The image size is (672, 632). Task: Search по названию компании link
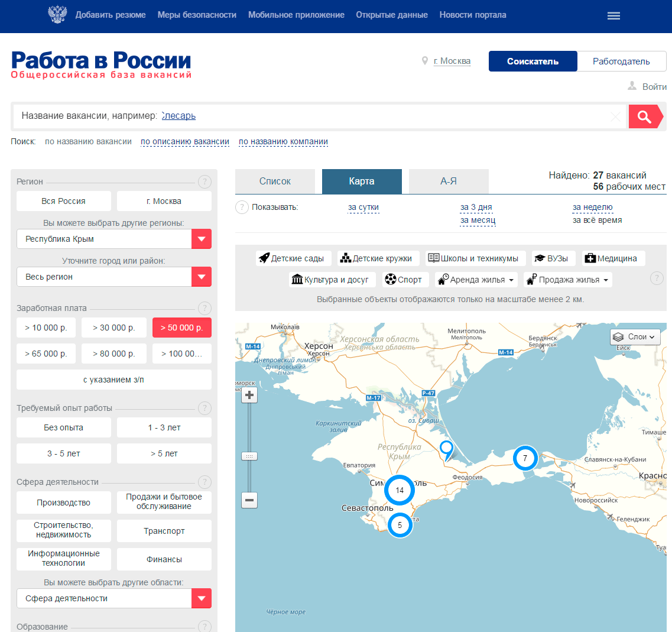[x=283, y=141]
